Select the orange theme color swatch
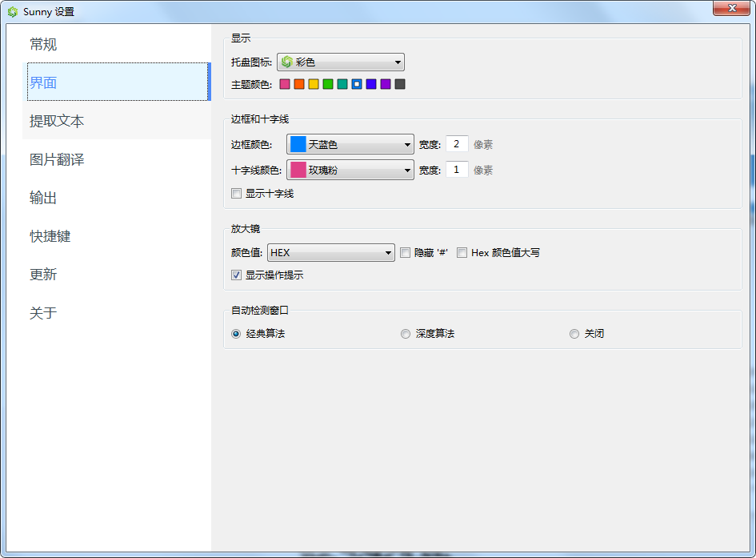The height and width of the screenshot is (558, 756). click(298, 83)
